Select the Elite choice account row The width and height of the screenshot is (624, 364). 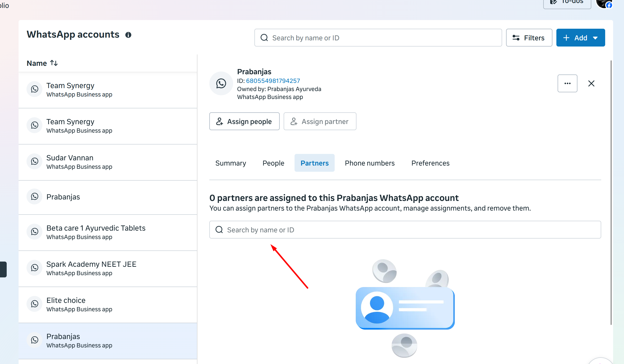[108, 305]
